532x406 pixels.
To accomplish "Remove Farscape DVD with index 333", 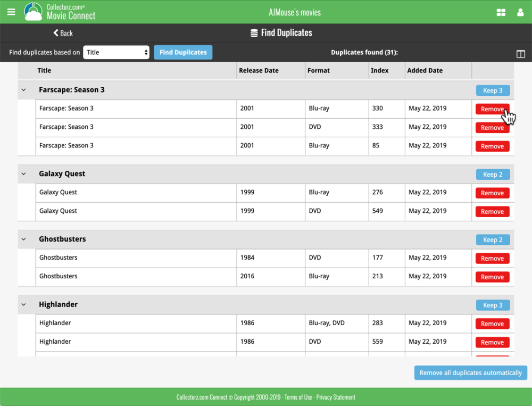I will (492, 128).
